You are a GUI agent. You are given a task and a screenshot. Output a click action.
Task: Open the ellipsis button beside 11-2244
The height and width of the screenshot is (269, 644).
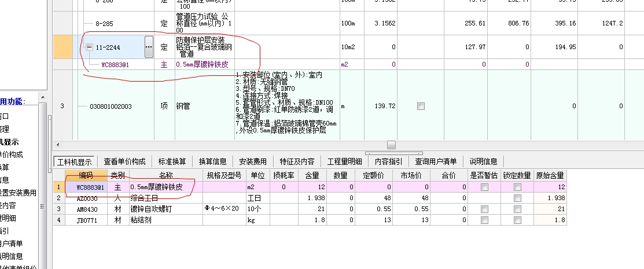click(149, 47)
